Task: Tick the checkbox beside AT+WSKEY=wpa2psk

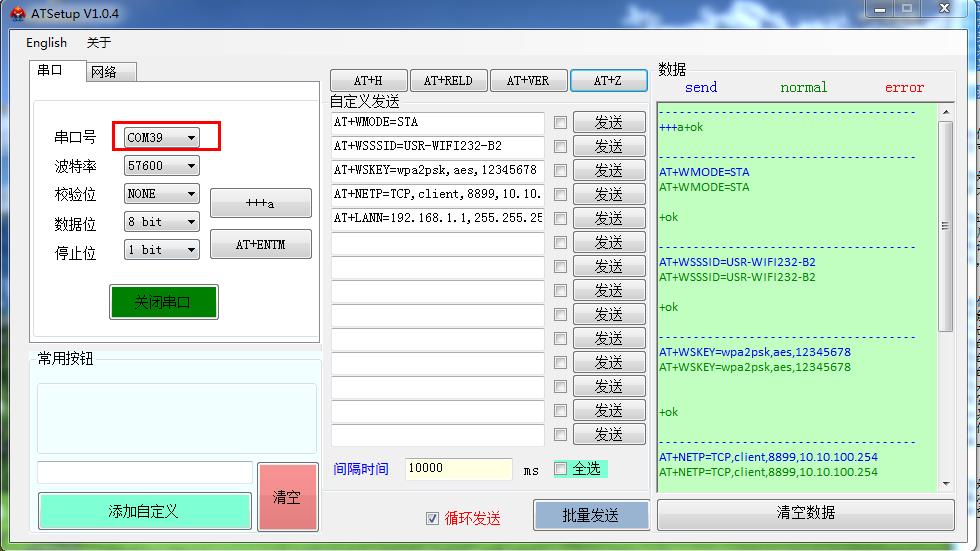Action: (561, 171)
